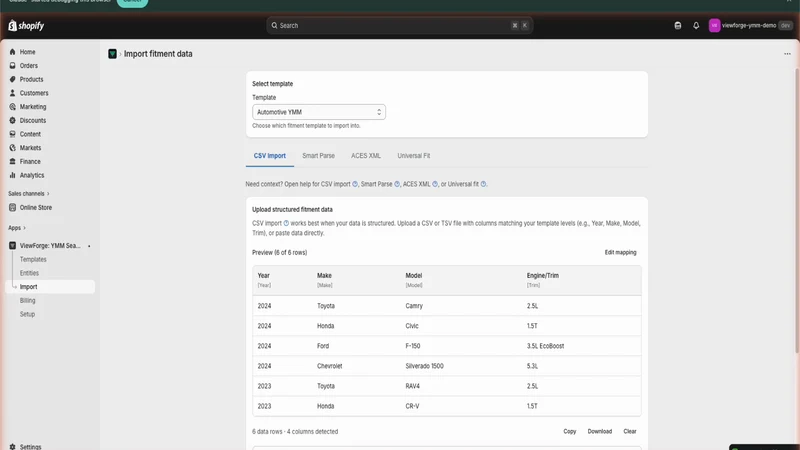The width and height of the screenshot is (800, 450).
Task: Expand the Sales channels section
Action: (x=29, y=194)
